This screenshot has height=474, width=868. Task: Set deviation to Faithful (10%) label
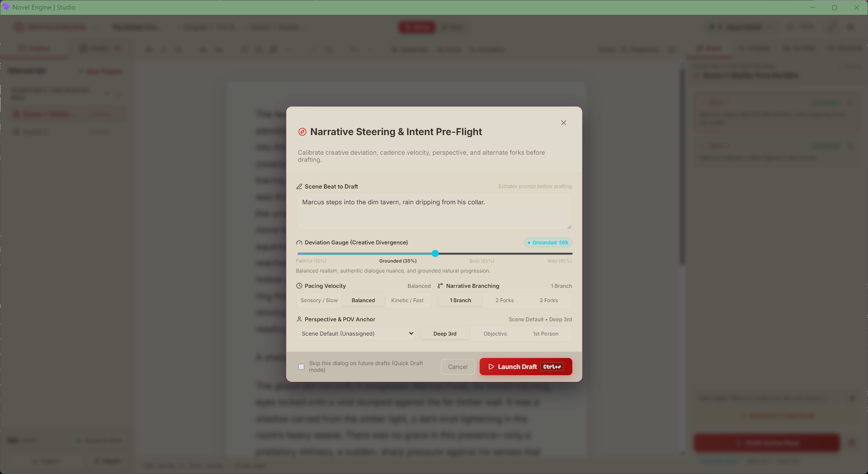[311, 261]
